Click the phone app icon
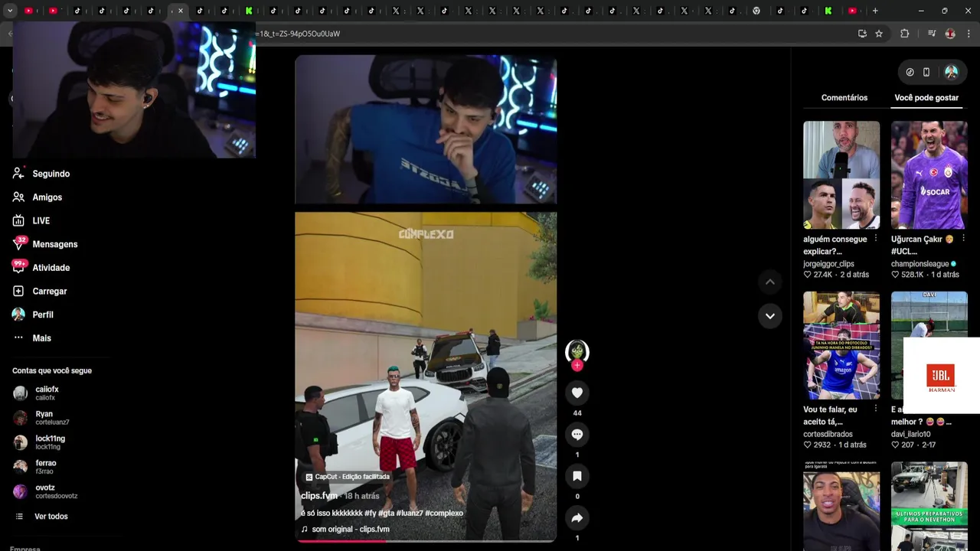980x551 pixels. tap(926, 72)
